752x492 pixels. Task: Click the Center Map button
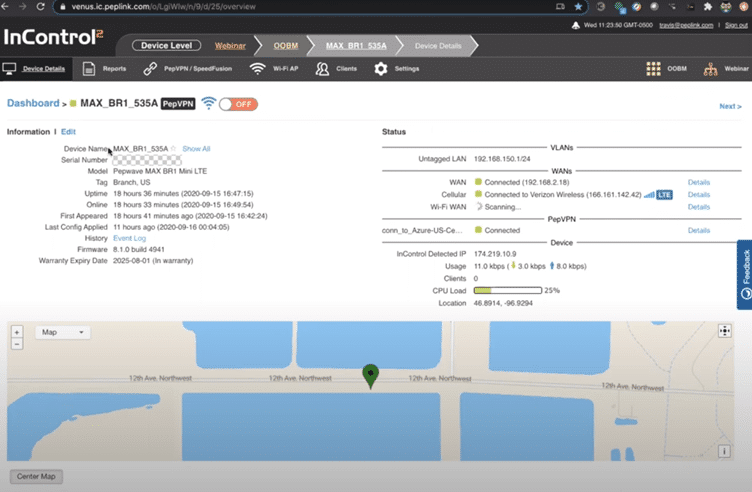(36, 477)
